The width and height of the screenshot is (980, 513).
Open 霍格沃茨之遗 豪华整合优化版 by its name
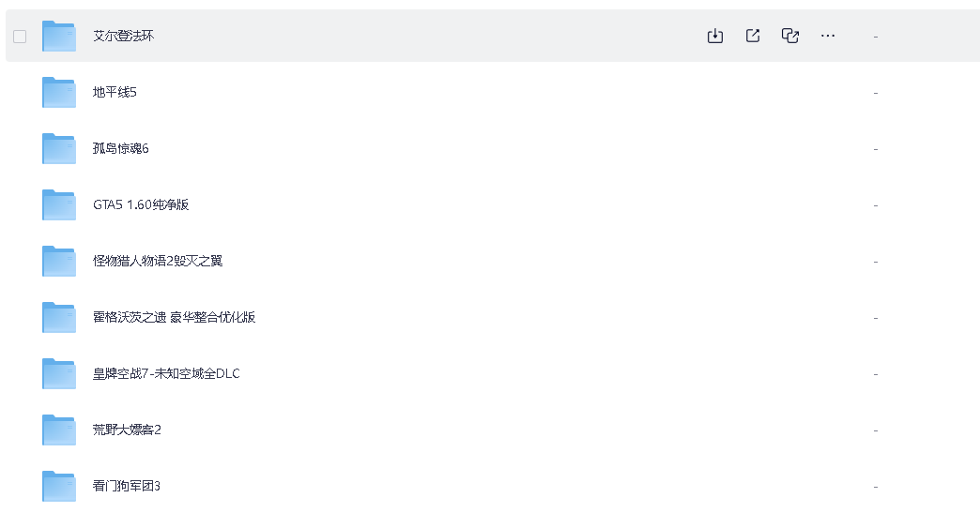point(175,317)
